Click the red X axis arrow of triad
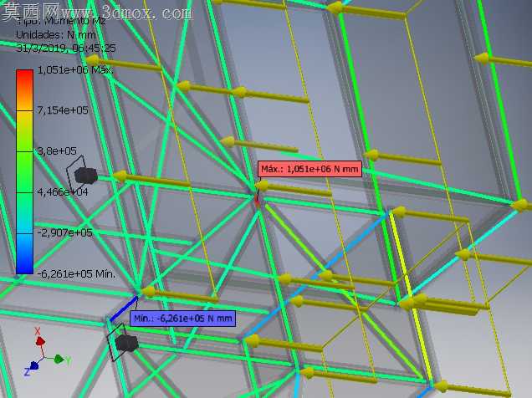 click(40, 340)
